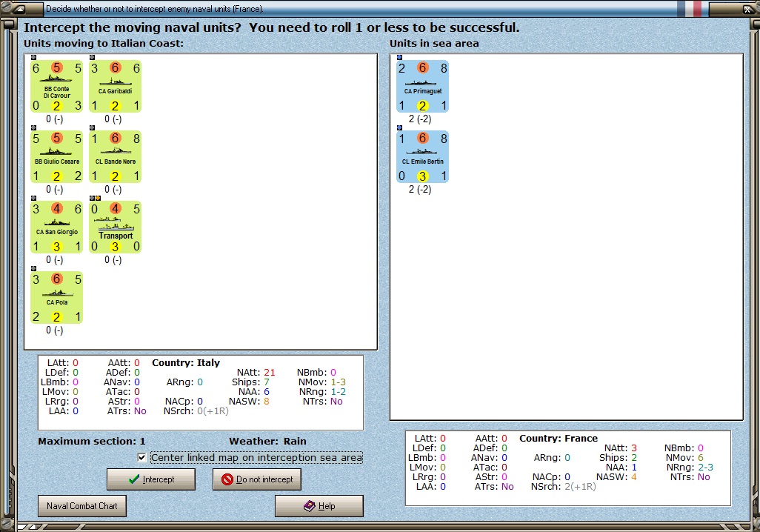This screenshot has width=760, height=532.
Task: Click status marker above BB Conte Di Cavour
Action: tap(33, 57)
